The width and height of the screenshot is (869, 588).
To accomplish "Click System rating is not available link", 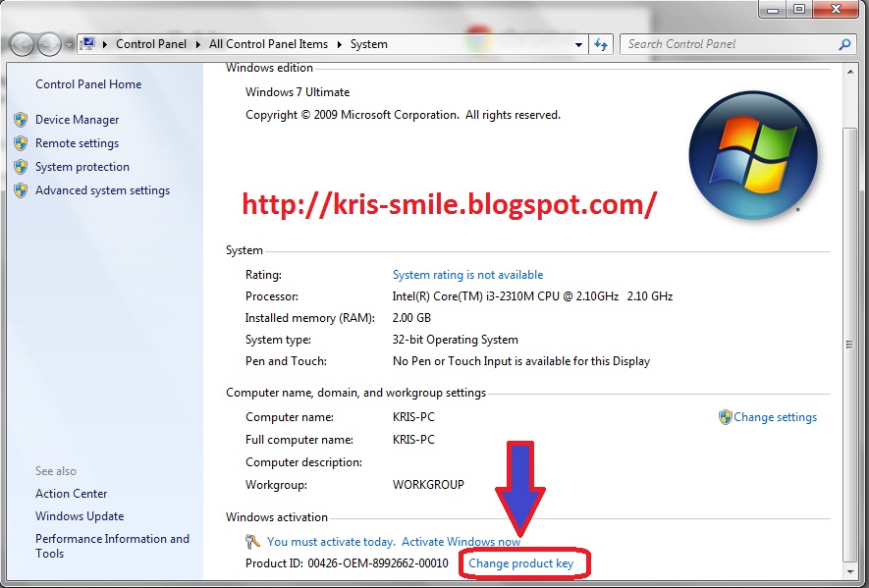I will coord(467,275).
